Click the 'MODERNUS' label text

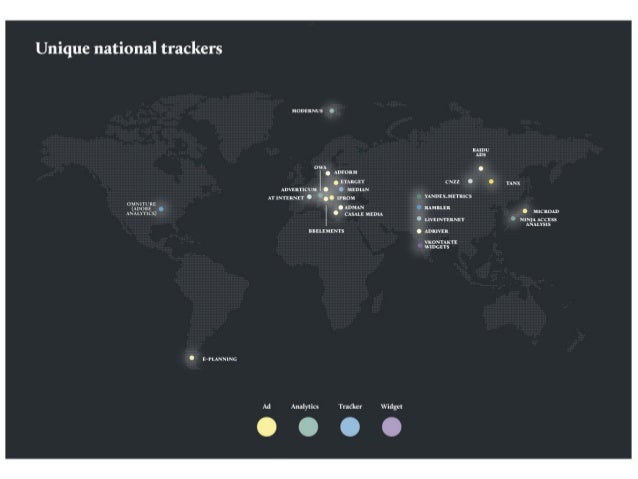pos(308,111)
